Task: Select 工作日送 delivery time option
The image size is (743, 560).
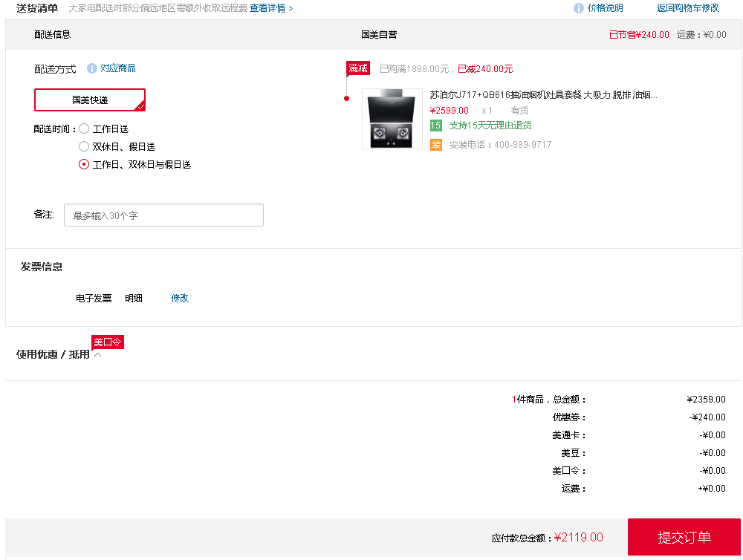Action: [x=84, y=128]
